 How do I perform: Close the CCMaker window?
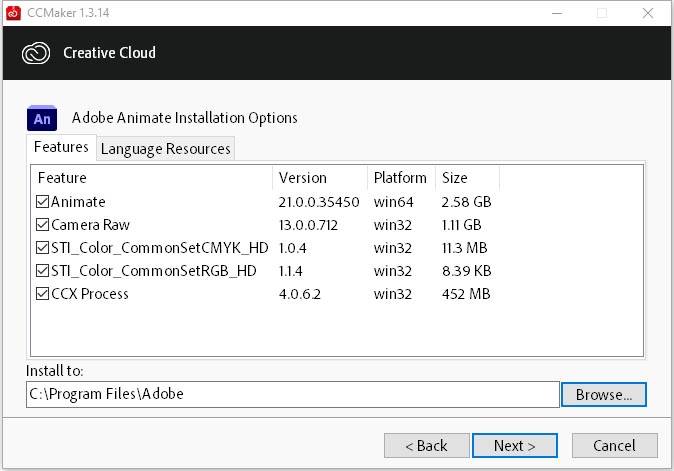648,13
